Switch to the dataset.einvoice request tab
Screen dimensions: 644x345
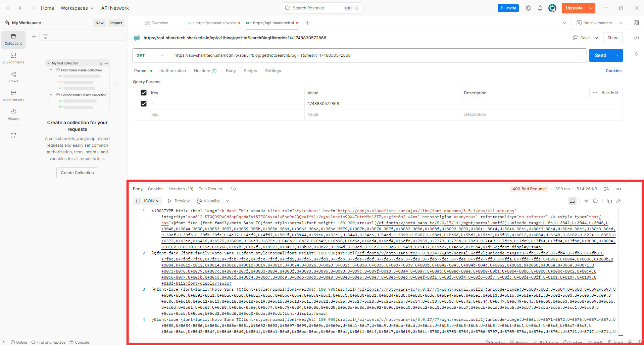click(x=214, y=23)
